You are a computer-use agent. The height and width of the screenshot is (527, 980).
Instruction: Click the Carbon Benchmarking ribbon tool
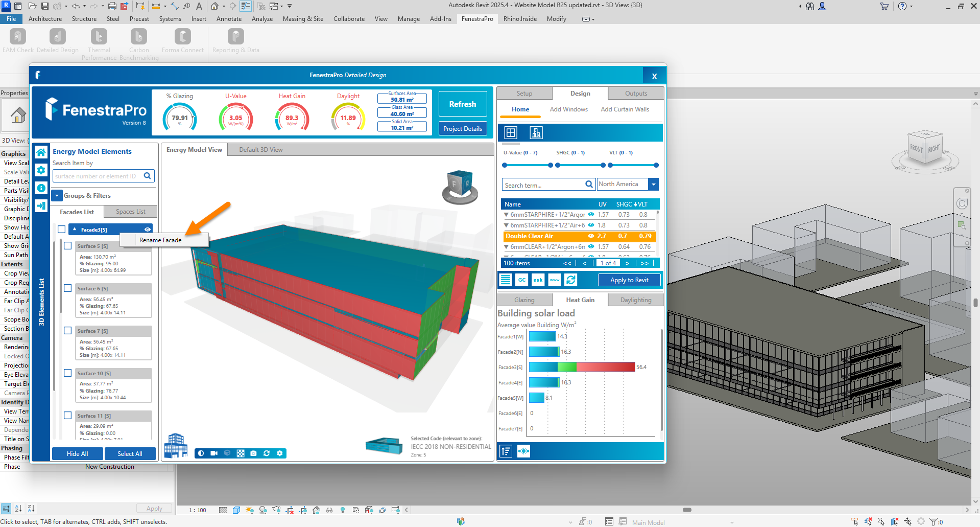click(x=139, y=44)
